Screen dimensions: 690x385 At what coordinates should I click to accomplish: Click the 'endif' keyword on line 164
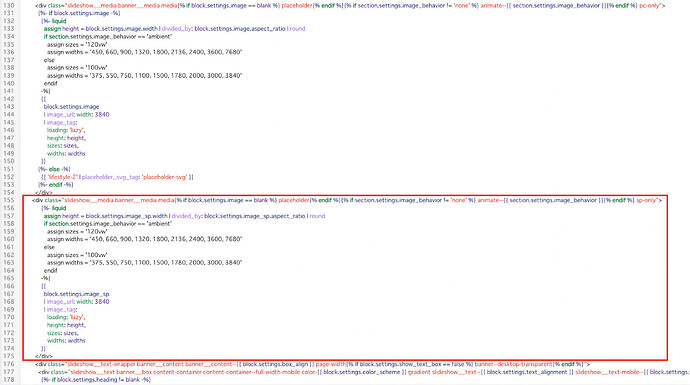pyautogui.click(x=51, y=271)
